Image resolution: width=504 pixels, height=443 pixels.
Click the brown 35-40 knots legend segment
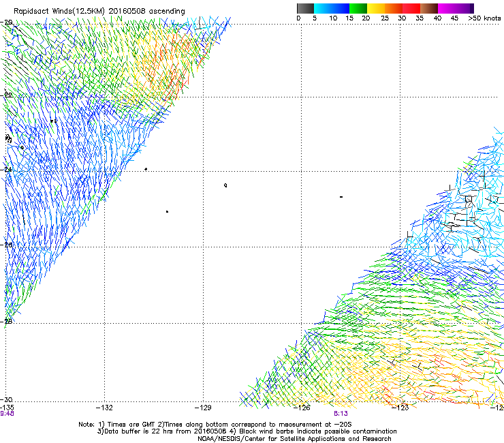coord(429,8)
